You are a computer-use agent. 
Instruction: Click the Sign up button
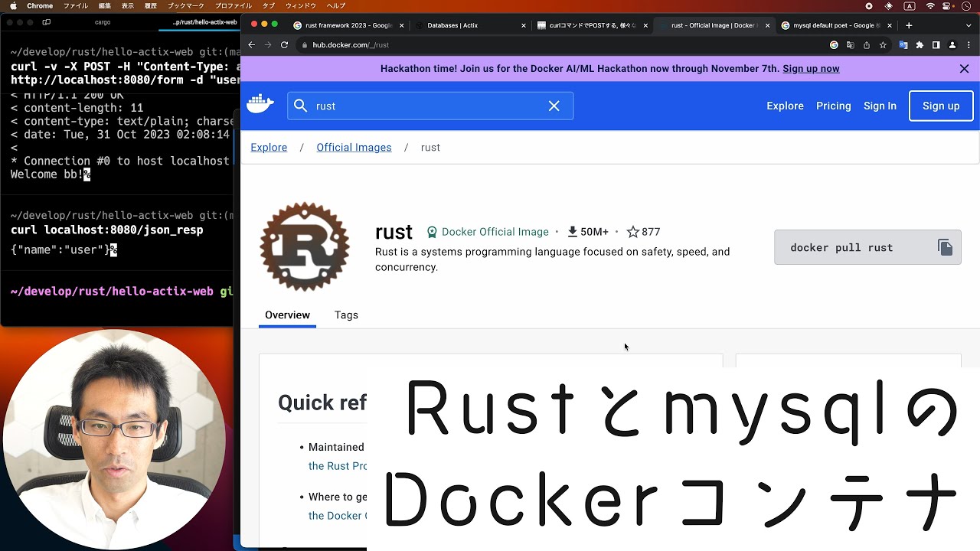pos(941,106)
